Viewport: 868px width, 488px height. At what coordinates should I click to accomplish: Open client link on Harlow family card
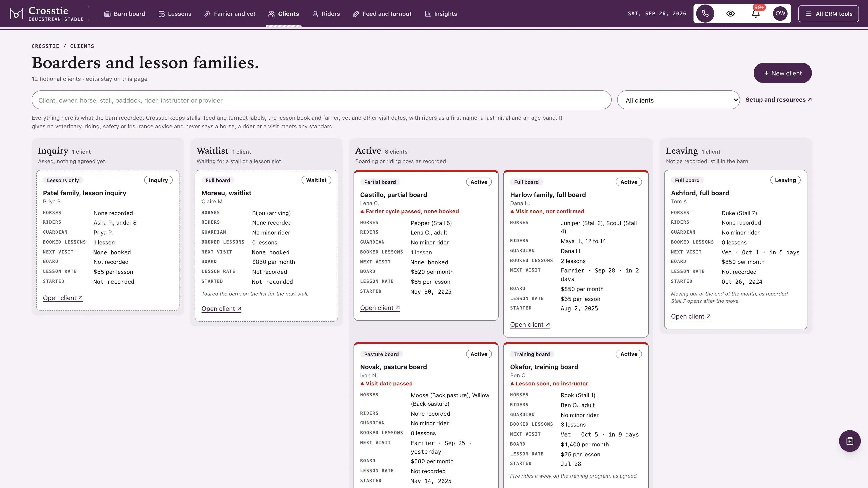tap(530, 324)
